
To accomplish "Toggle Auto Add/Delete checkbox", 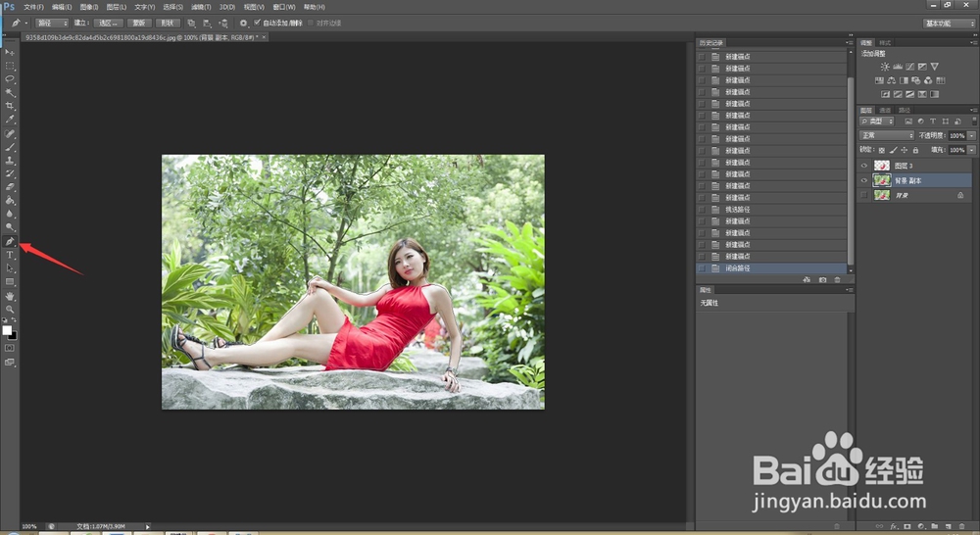I will click(257, 23).
